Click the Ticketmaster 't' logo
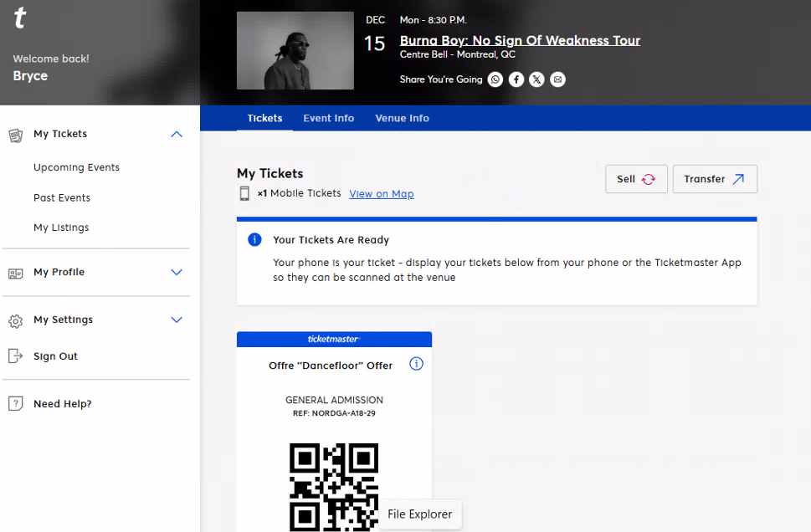This screenshot has width=811, height=532. pos(19,18)
